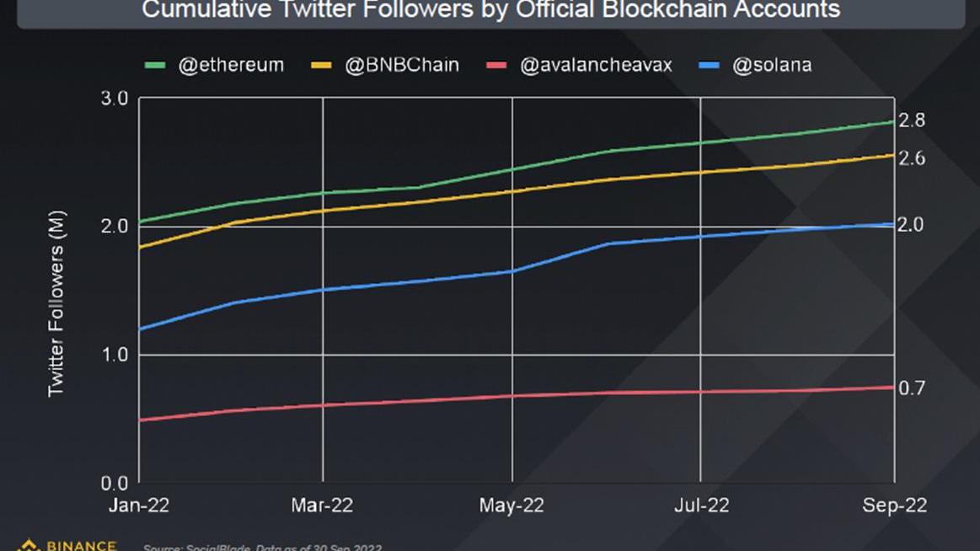The width and height of the screenshot is (980, 551).
Task: Click the chart title text
Action: (490, 10)
